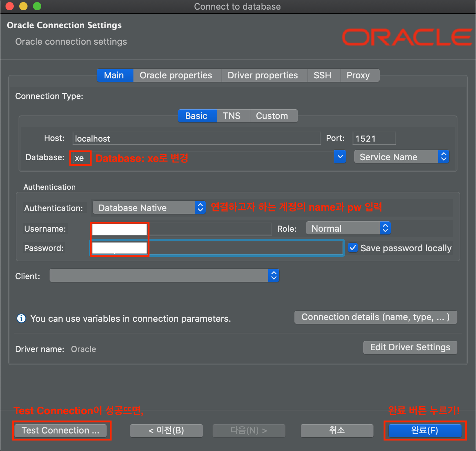This screenshot has height=451, width=476.
Task: Select Basic connection type
Action: coord(197,116)
